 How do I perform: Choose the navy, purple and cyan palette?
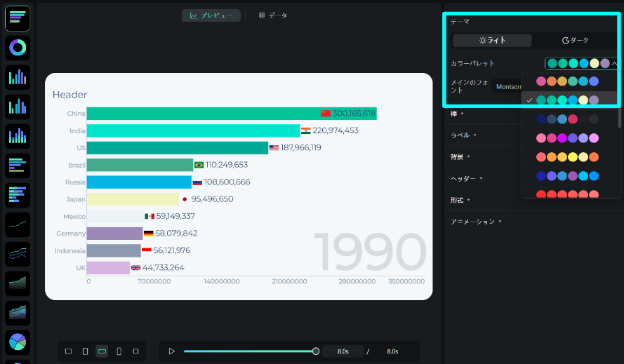click(567, 176)
